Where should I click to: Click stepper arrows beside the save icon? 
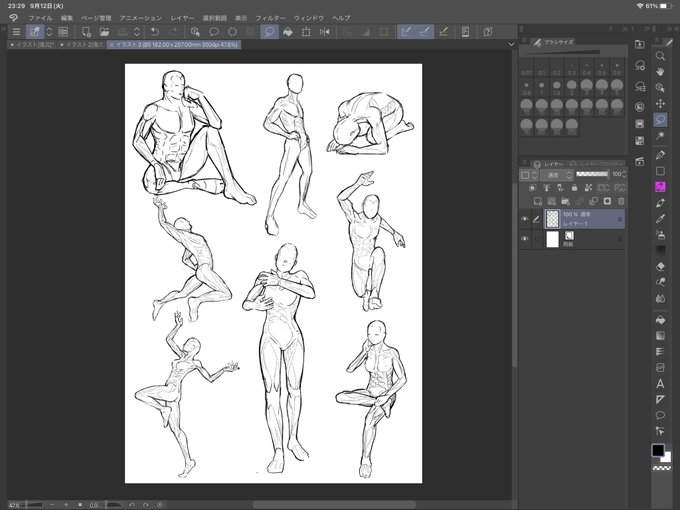(137, 32)
